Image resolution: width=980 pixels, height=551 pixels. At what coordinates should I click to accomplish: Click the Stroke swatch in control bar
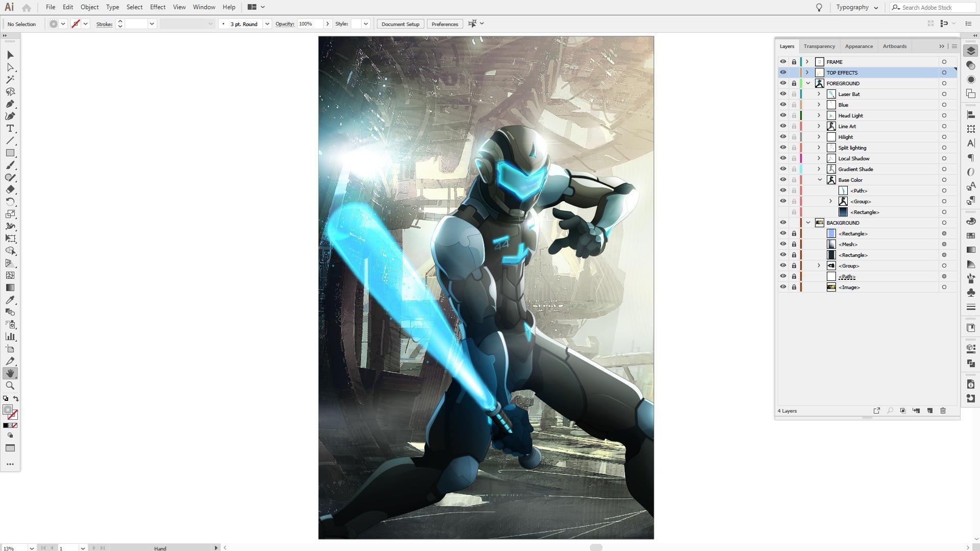[x=76, y=24]
